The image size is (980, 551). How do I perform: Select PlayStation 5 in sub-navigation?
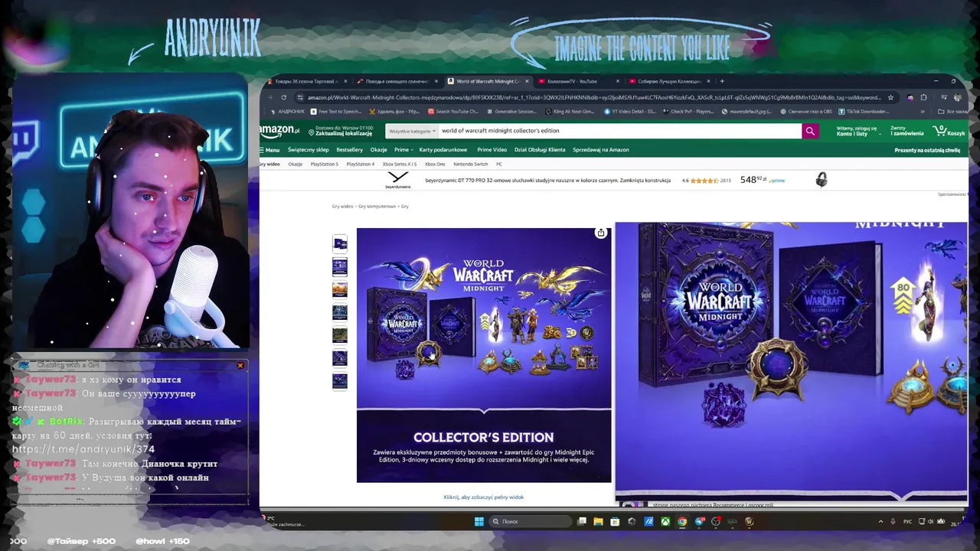click(324, 164)
